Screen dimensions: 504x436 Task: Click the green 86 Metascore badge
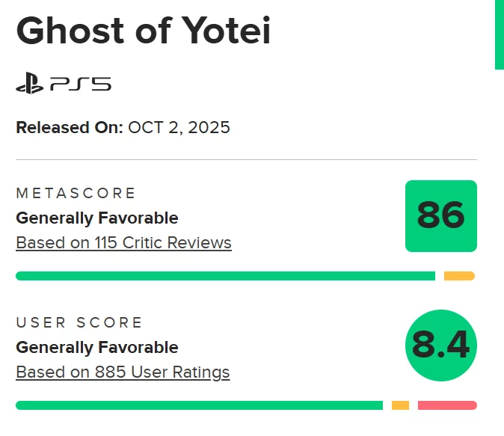coord(440,216)
